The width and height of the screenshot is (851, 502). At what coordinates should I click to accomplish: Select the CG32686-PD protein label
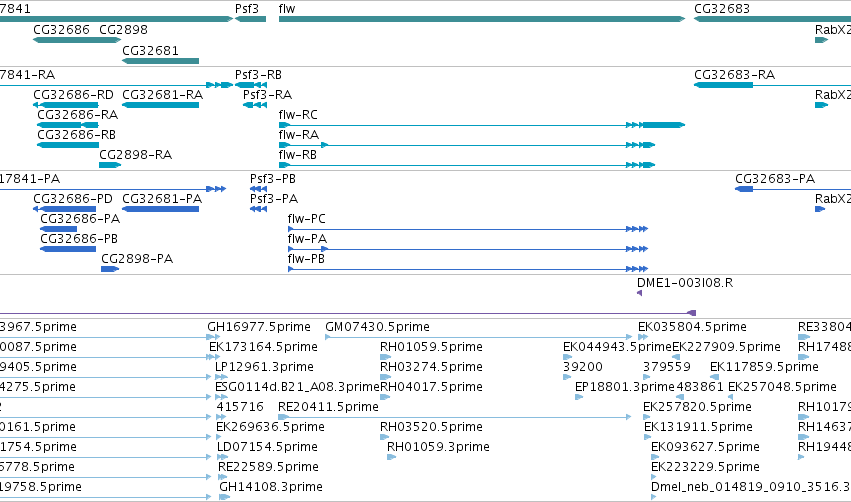(73, 199)
